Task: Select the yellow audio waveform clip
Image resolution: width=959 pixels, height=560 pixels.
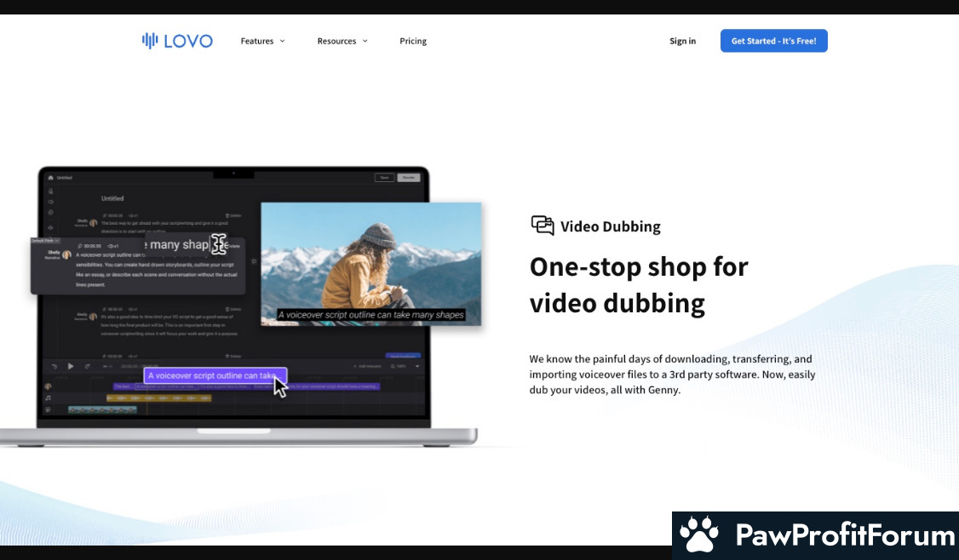Action: [x=158, y=397]
